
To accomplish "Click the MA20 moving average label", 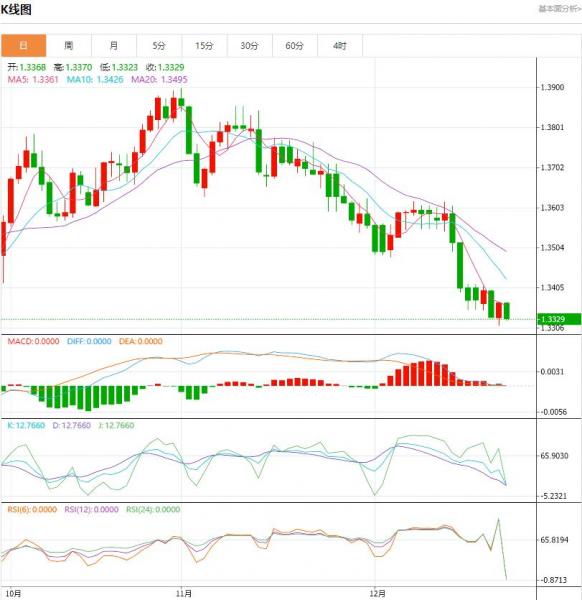I will pyautogui.click(x=159, y=80).
